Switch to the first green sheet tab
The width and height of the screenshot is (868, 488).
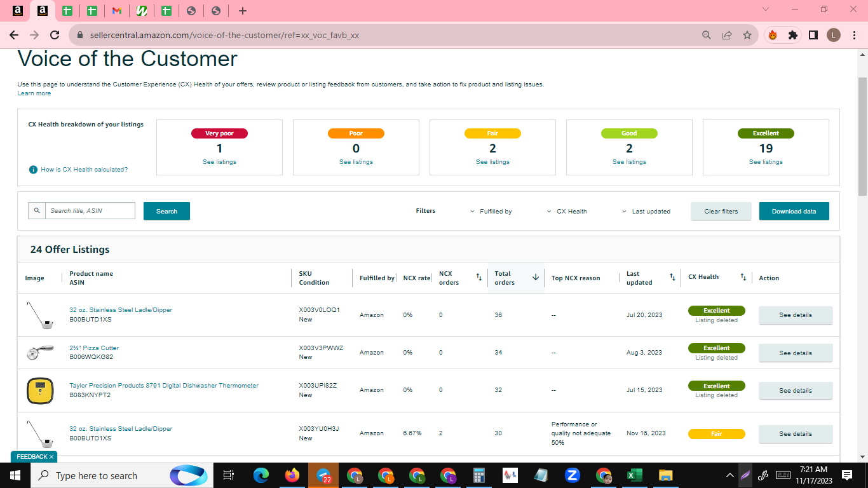click(x=67, y=11)
